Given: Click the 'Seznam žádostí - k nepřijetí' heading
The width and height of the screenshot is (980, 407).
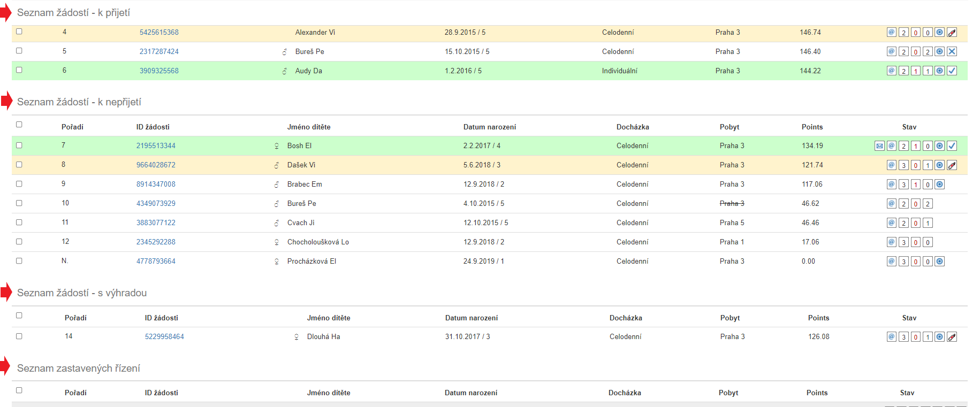Looking at the screenshot, I should 79,102.
